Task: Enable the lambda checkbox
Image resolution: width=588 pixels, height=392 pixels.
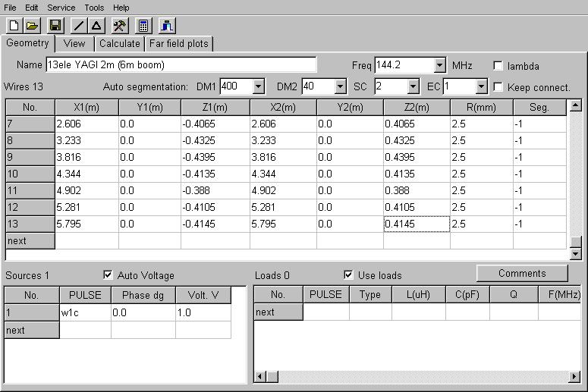Action: pos(498,66)
